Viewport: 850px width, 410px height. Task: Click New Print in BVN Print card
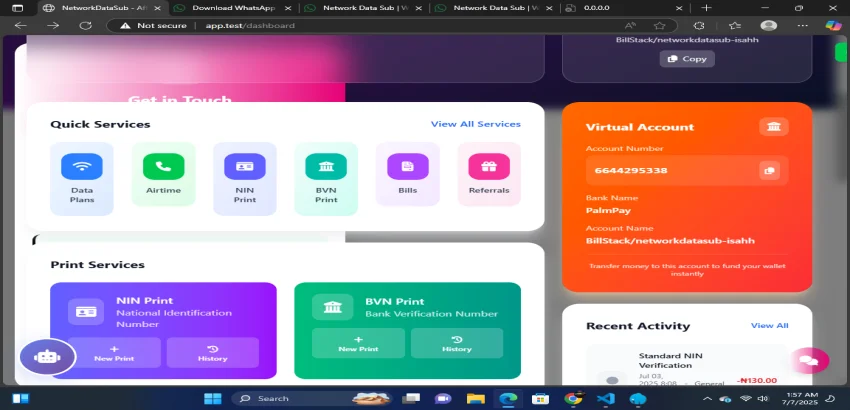point(358,343)
